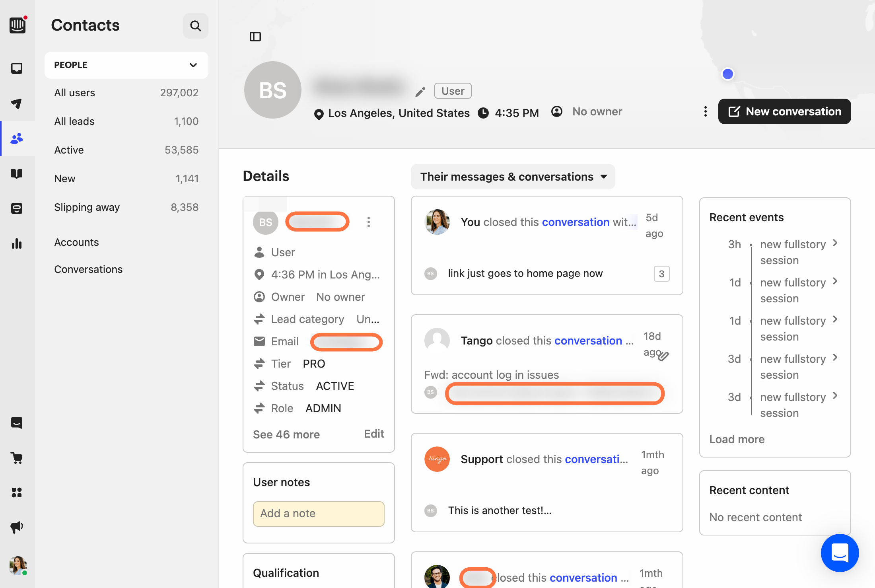The image size is (875, 588).
Task: Click the No owner label in header
Action: (x=597, y=112)
